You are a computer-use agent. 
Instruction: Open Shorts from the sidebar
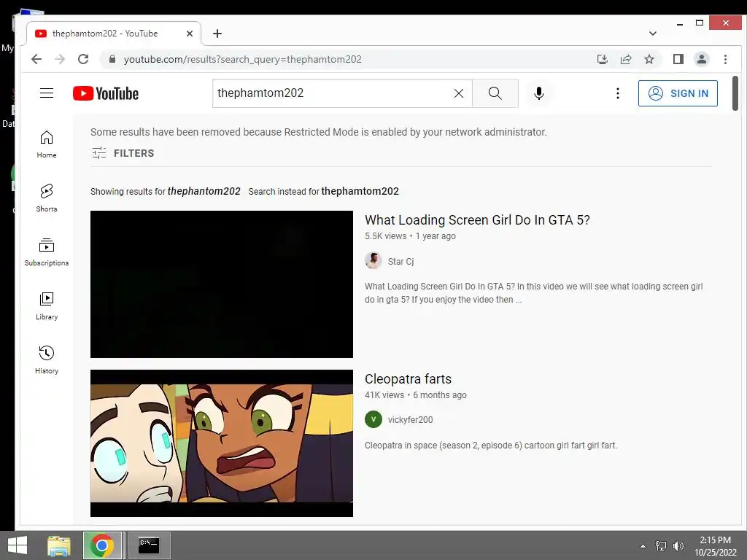46,198
